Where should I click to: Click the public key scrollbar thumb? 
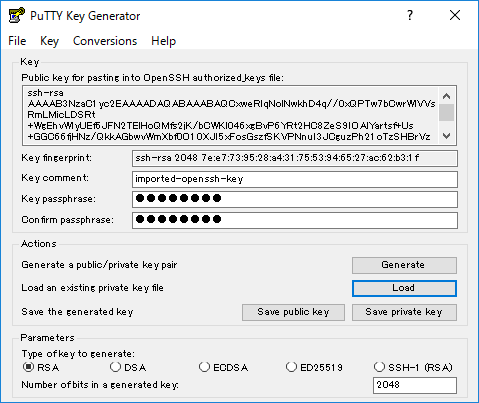(x=447, y=113)
